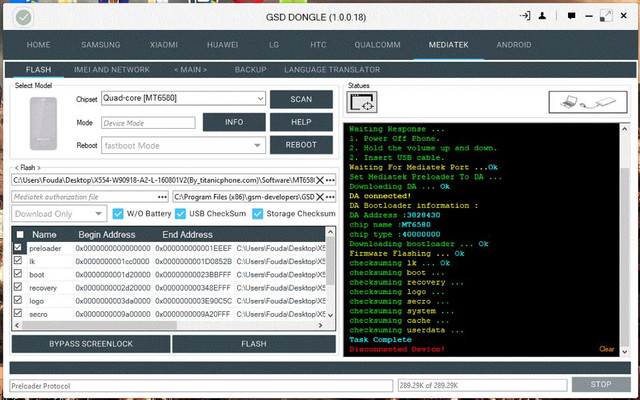This screenshot has height=400, width=640.
Task: Clear the log with Clear link
Action: coord(607,349)
